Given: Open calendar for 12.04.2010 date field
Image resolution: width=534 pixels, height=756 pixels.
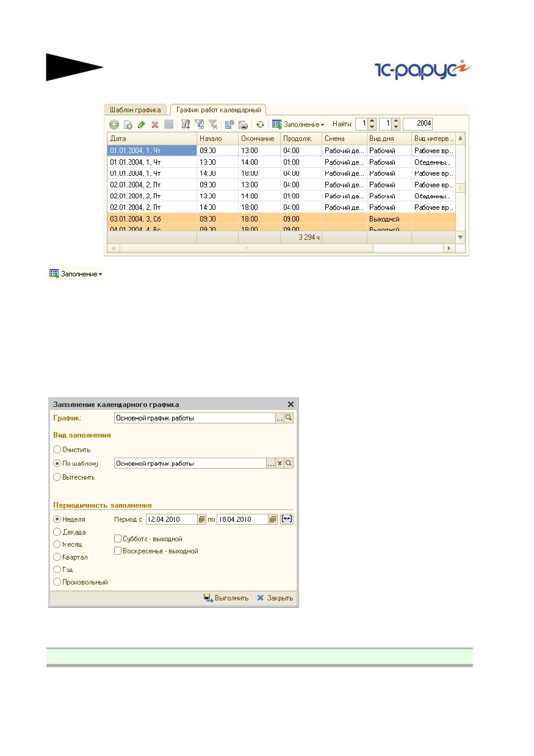Looking at the screenshot, I should coord(201,519).
